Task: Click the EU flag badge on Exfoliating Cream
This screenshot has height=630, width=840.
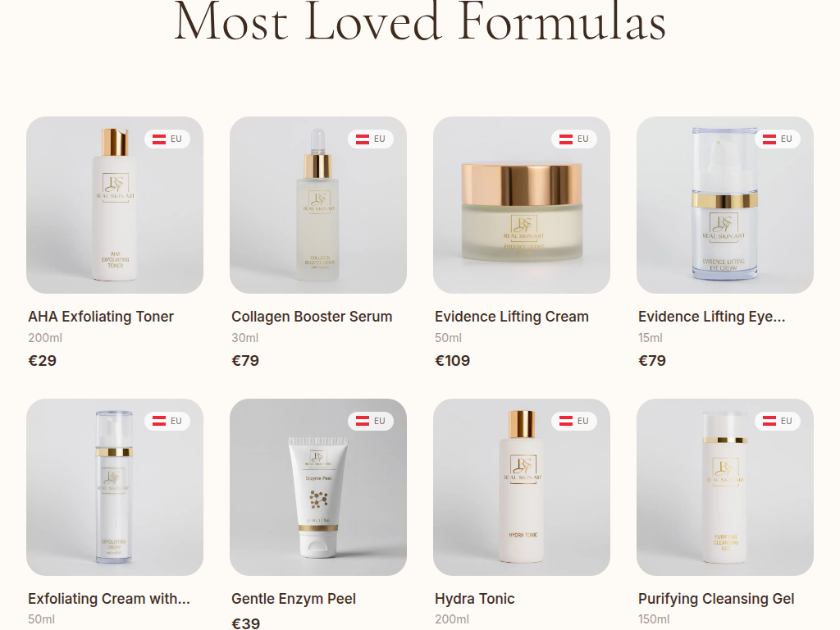Action: (x=167, y=421)
